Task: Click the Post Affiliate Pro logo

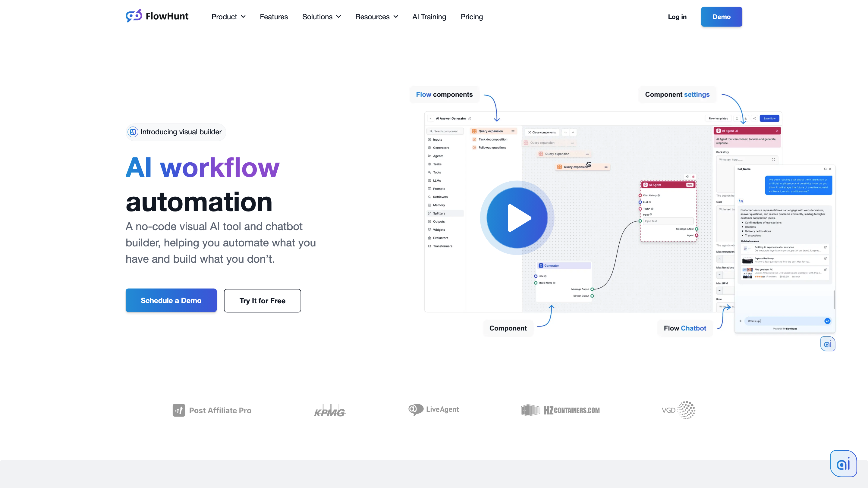Action: click(212, 410)
